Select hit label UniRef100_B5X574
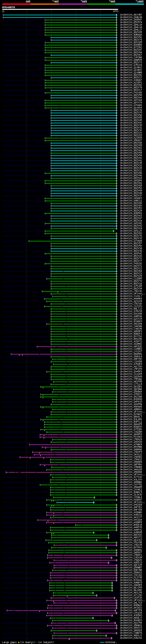Viewport: 146px width, 644px height. 131,22
